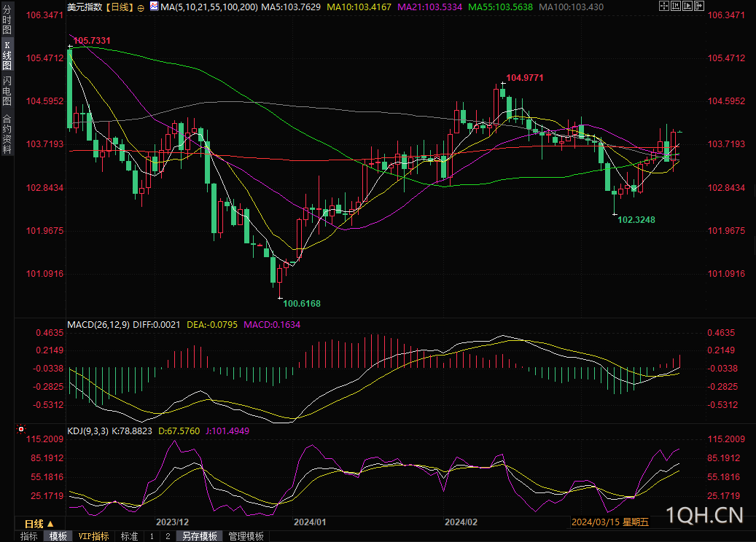Select the 标准 template

(x=129, y=536)
